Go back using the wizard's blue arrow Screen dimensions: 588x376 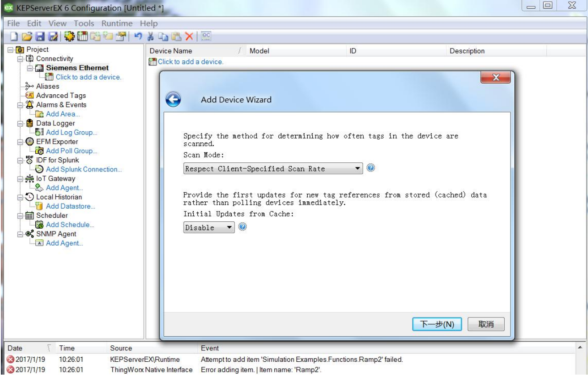point(173,100)
